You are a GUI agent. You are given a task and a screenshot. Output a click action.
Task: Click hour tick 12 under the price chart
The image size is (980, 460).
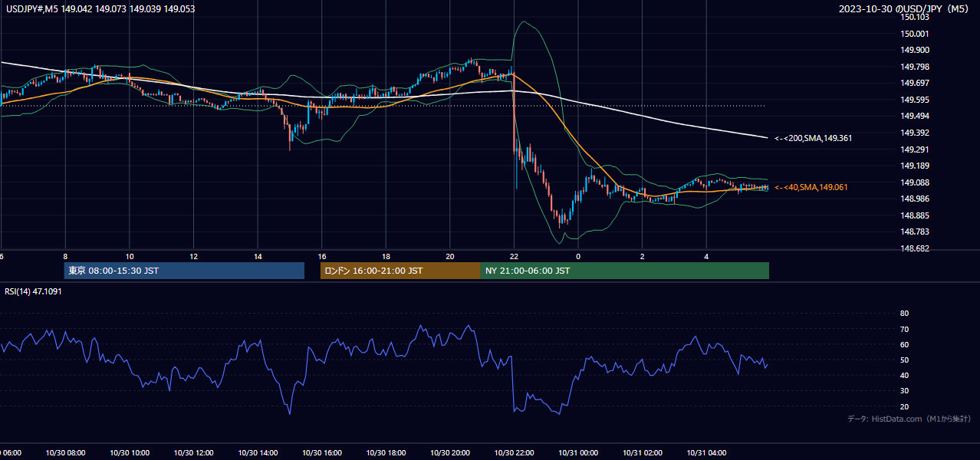pos(193,257)
